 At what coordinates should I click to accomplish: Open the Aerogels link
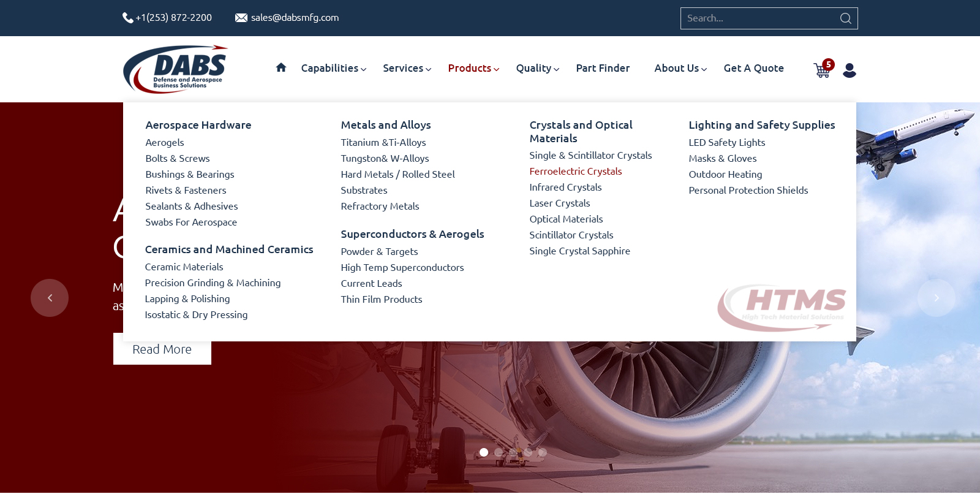pyautogui.click(x=165, y=142)
